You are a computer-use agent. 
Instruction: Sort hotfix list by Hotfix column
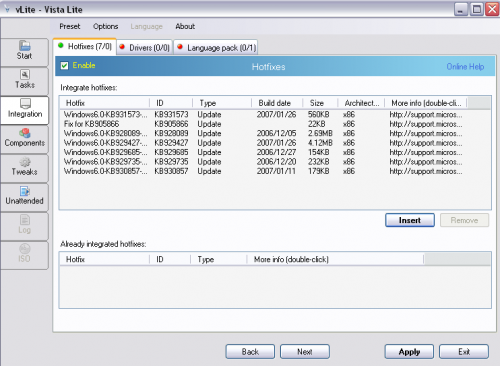point(105,103)
